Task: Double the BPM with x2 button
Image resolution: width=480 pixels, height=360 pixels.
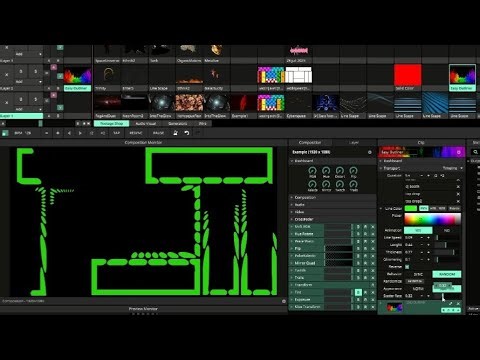Action: click(103, 133)
